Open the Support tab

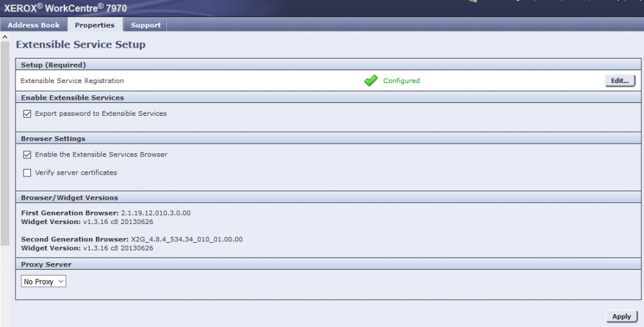pos(146,25)
